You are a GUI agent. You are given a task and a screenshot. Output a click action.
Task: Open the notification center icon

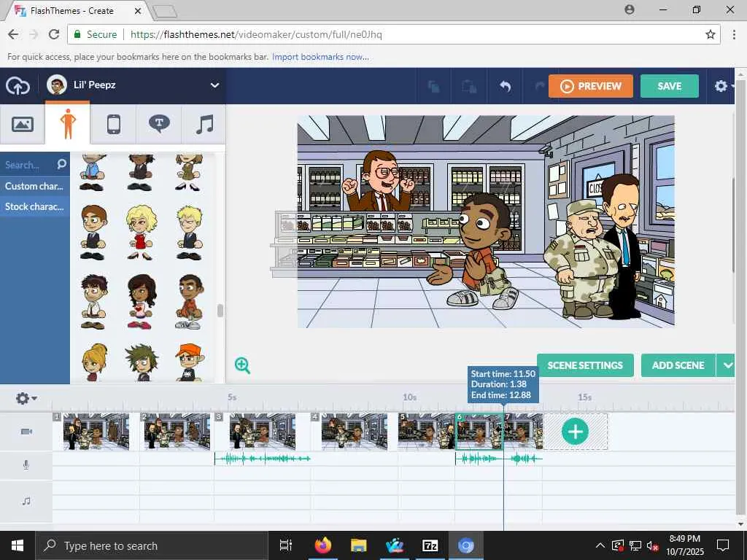[x=723, y=545]
